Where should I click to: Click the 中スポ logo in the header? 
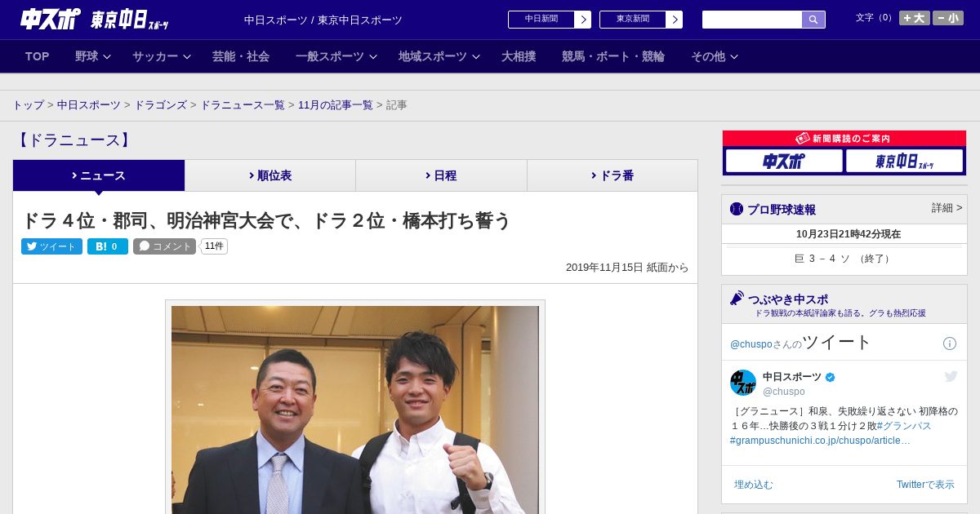coord(50,19)
